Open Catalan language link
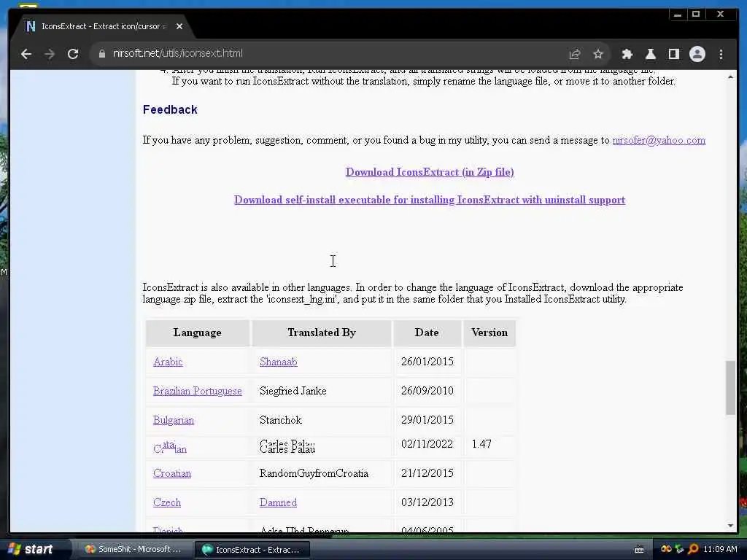Image resolution: width=747 pixels, height=560 pixels. coord(170,447)
